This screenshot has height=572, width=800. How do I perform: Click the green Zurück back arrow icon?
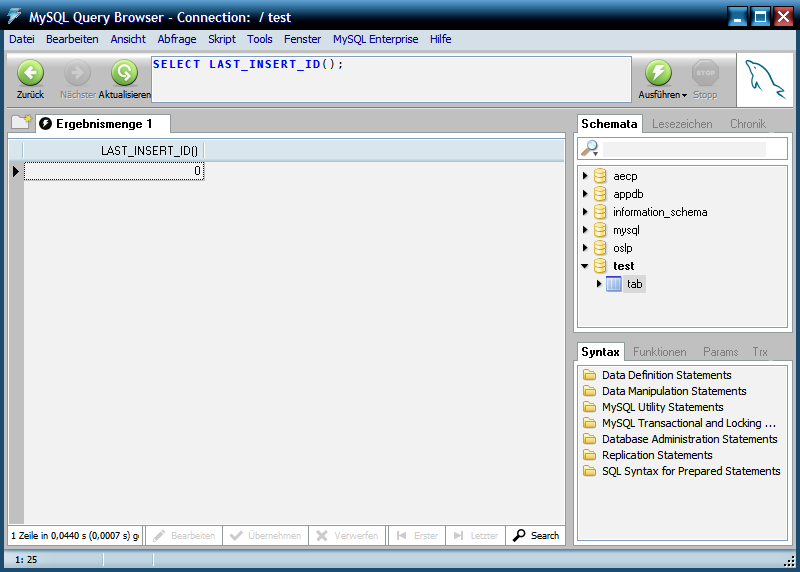point(31,72)
